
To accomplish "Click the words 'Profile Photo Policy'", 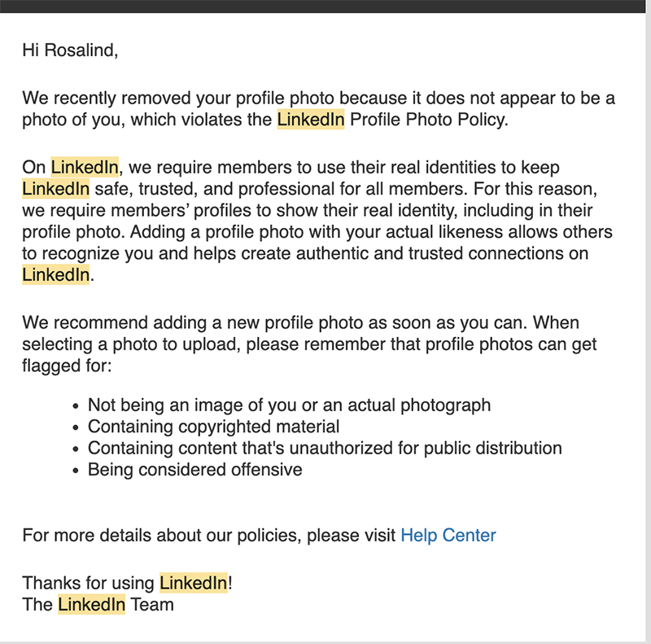I will tap(429, 120).
